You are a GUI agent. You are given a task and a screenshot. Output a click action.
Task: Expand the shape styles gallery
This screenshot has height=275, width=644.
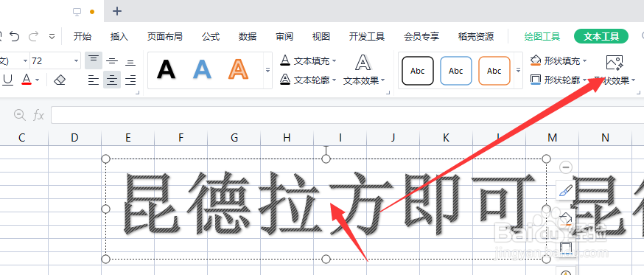(x=518, y=70)
